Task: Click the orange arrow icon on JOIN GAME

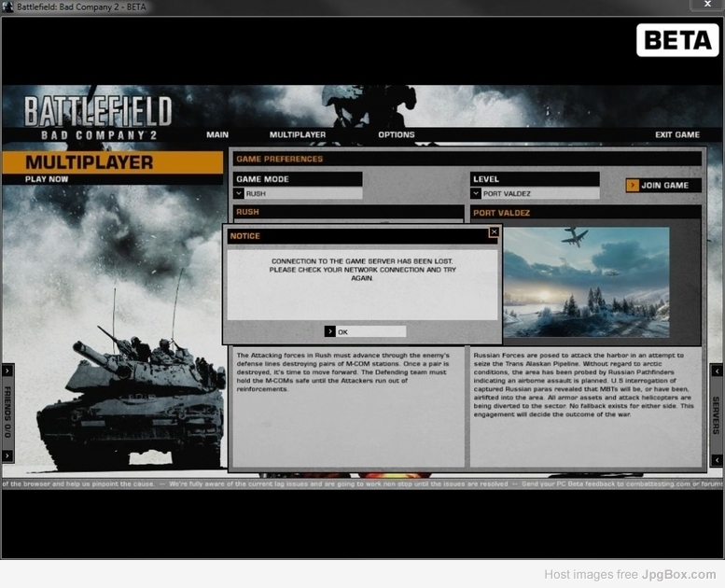Action: 632,185
